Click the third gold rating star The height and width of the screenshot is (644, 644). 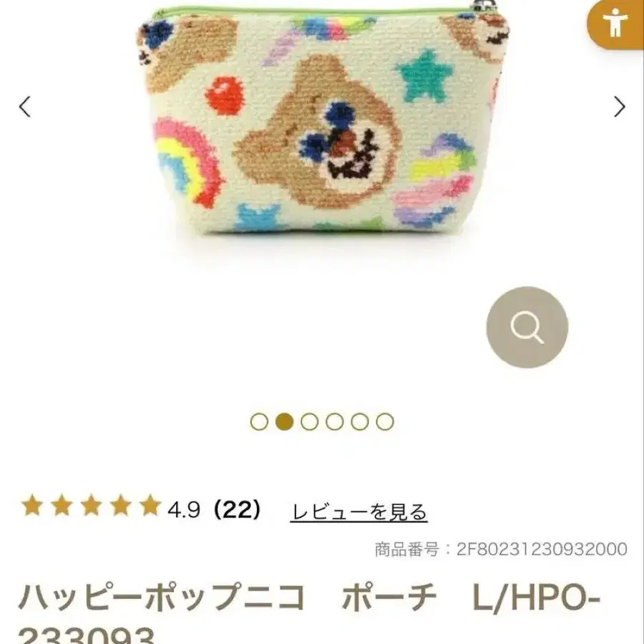pyautogui.click(x=91, y=505)
